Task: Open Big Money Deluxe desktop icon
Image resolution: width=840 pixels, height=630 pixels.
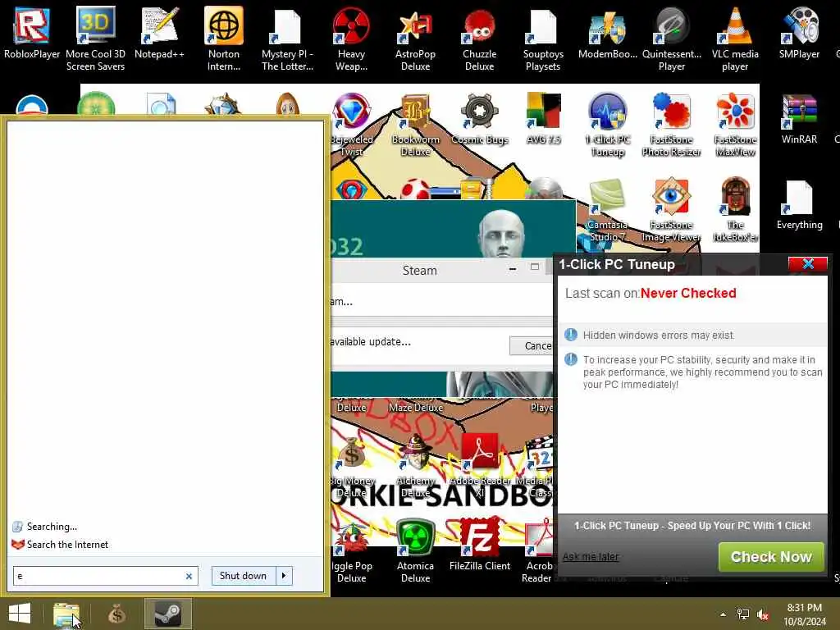Action: pyautogui.click(x=351, y=467)
